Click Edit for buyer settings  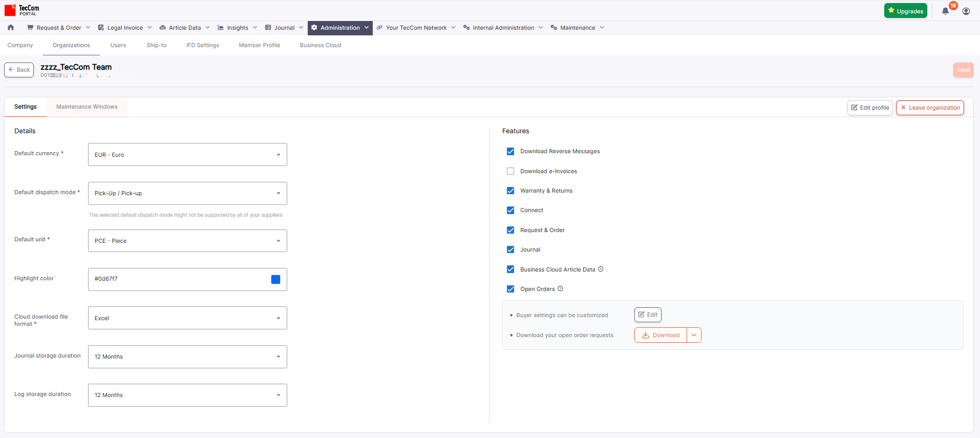[x=648, y=315]
